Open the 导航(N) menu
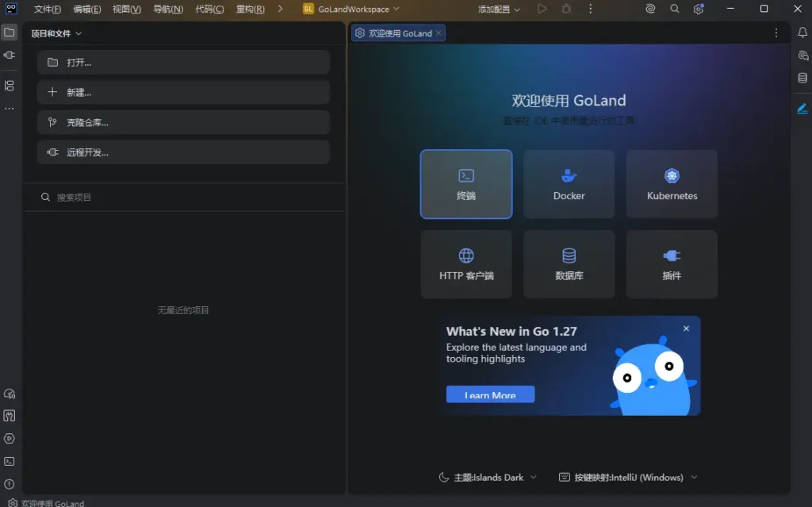Viewport: 812px width, 507px height. 168,9
